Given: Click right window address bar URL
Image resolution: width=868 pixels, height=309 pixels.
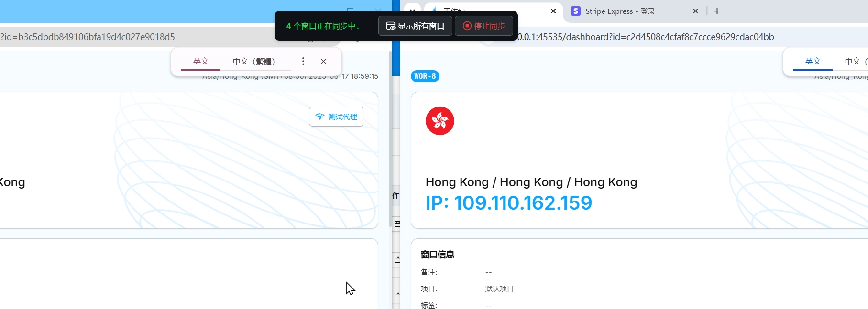Looking at the screenshot, I should pos(646,37).
